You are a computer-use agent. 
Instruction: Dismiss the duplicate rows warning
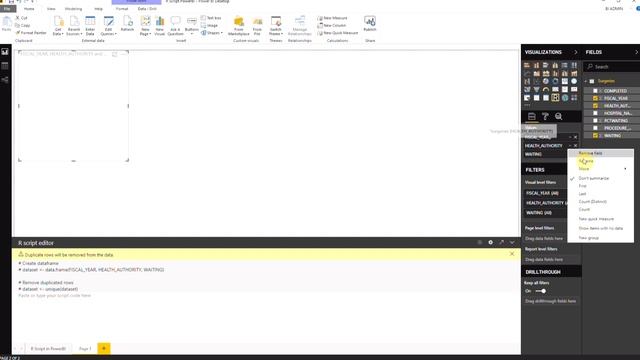(512, 254)
